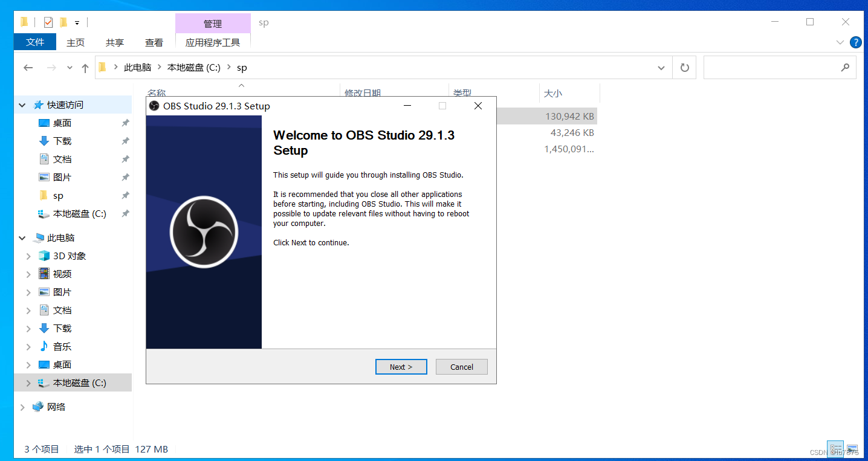Viewport: 868px width, 461px height.
Task: Select 音乐 under 此电脑
Action: 62,347
